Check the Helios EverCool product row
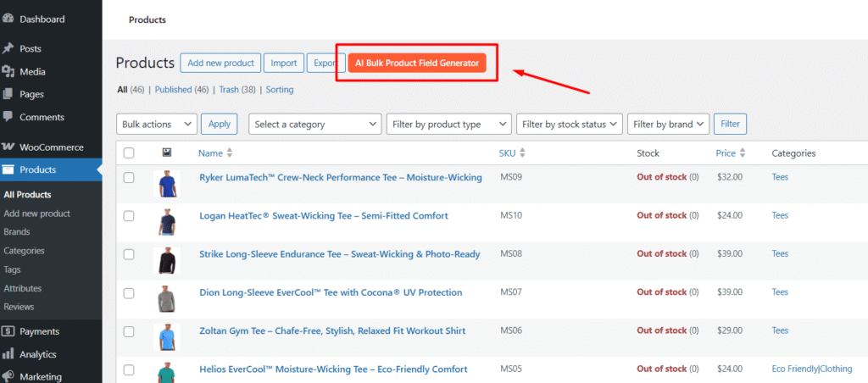 (x=129, y=369)
